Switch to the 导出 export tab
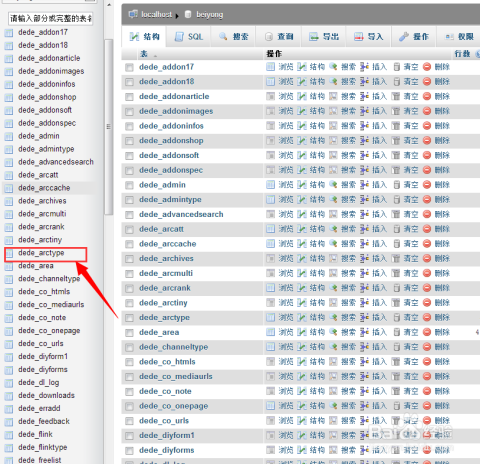The height and width of the screenshot is (464, 480). coord(324,37)
